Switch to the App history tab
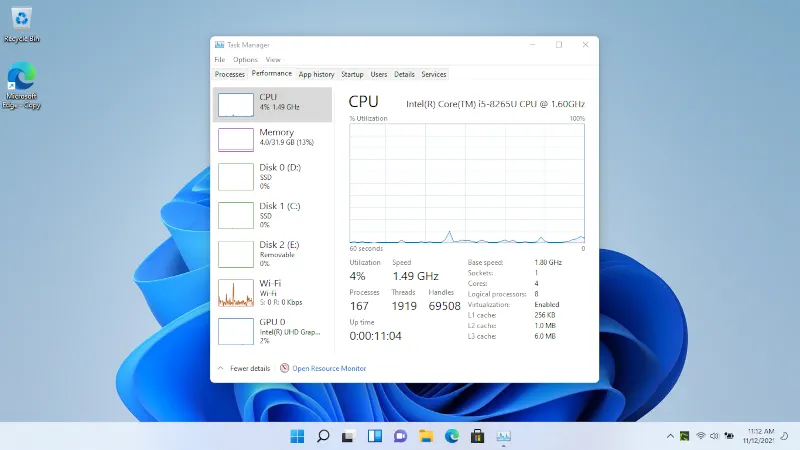Image resolution: width=800 pixels, height=450 pixels. click(x=316, y=74)
